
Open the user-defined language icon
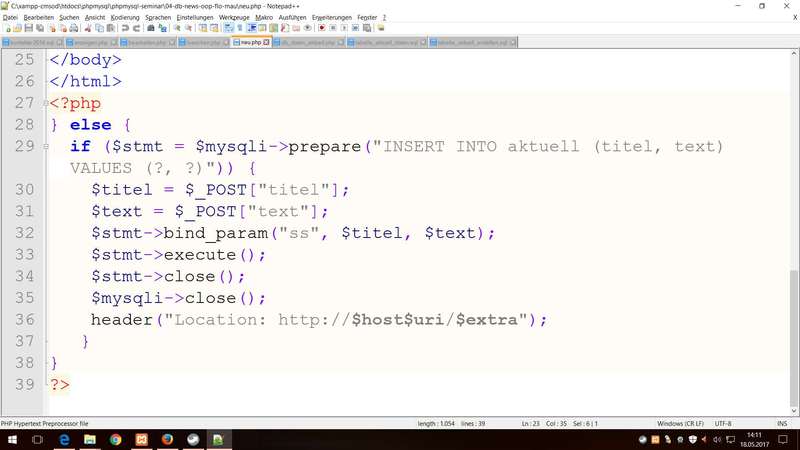tap(262, 28)
